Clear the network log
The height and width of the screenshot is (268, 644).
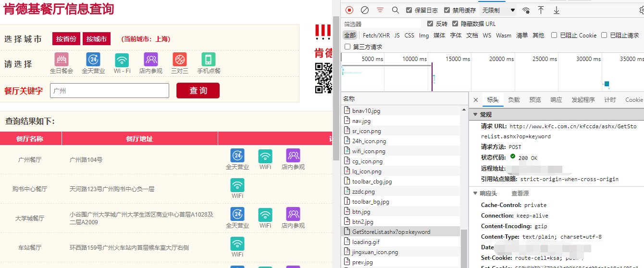click(x=365, y=10)
